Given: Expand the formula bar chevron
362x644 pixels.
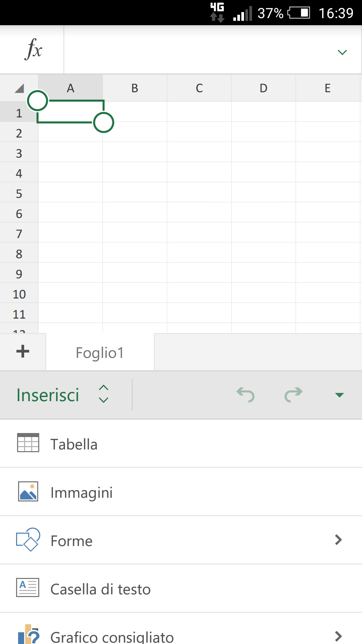Looking at the screenshot, I should pyautogui.click(x=342, y=52).
